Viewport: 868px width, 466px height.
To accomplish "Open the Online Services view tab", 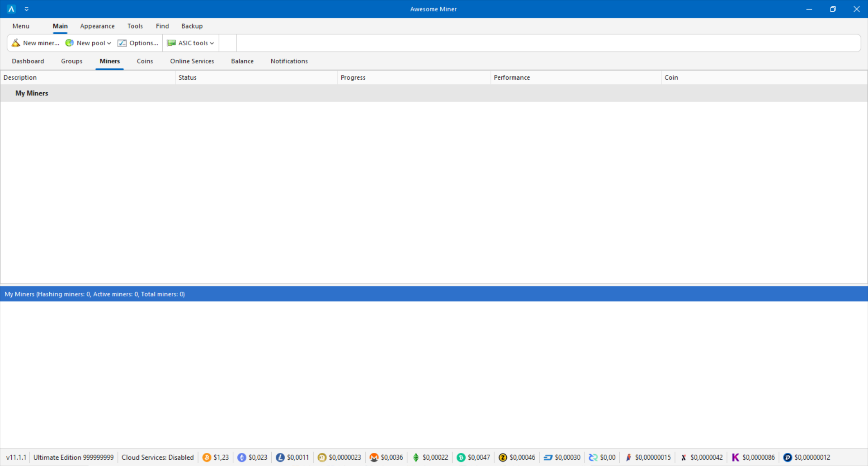I will pos(192,61).
